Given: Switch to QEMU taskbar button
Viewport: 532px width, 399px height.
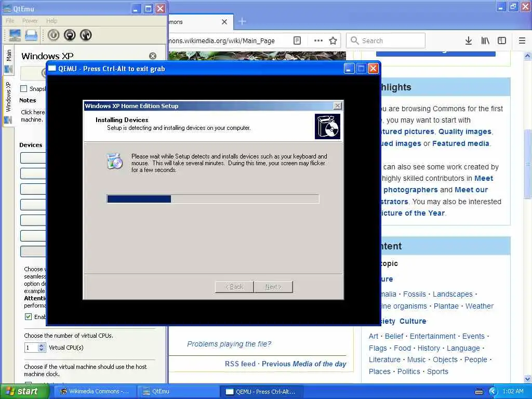Looking at the screenshot, I should [x=261, y=392].
